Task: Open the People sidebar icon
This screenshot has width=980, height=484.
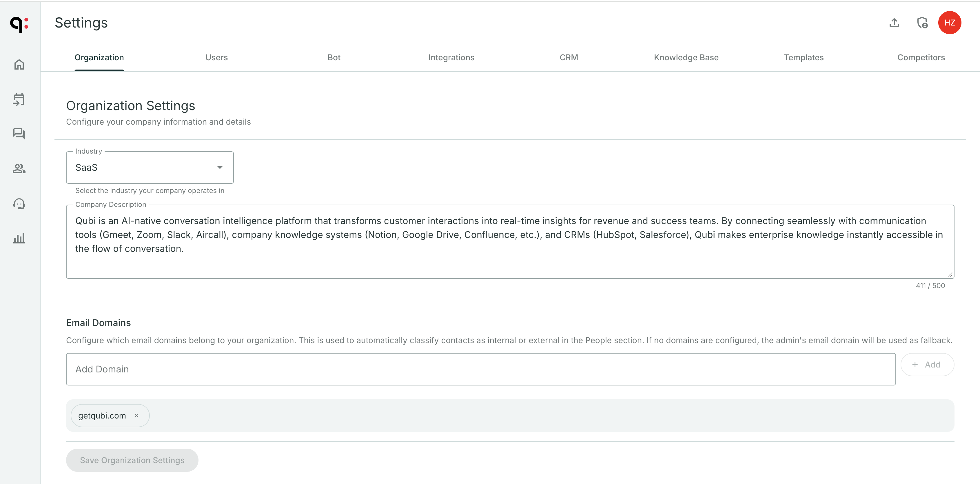Action: click(19, 169)
